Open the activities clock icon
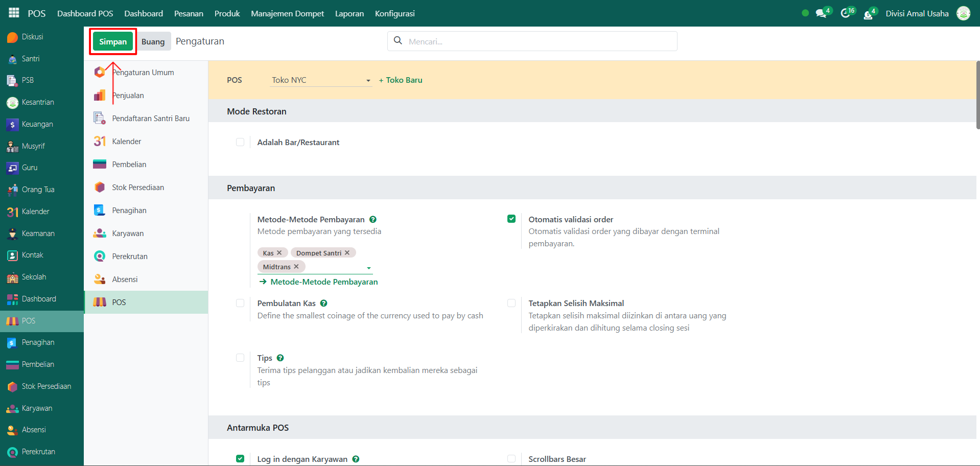Screen dimensions: 980x466 (845, 14)
